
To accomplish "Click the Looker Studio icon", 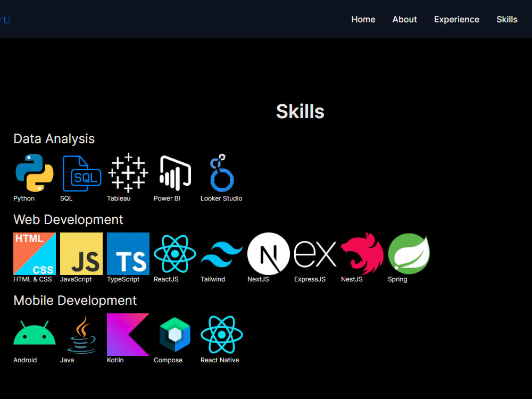I will (x=222, y=173).
